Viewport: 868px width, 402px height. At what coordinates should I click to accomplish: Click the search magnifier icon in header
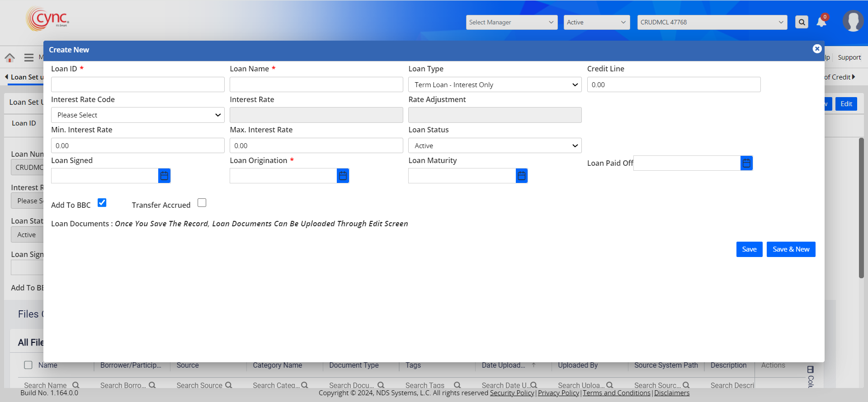[x=802, y=22]
